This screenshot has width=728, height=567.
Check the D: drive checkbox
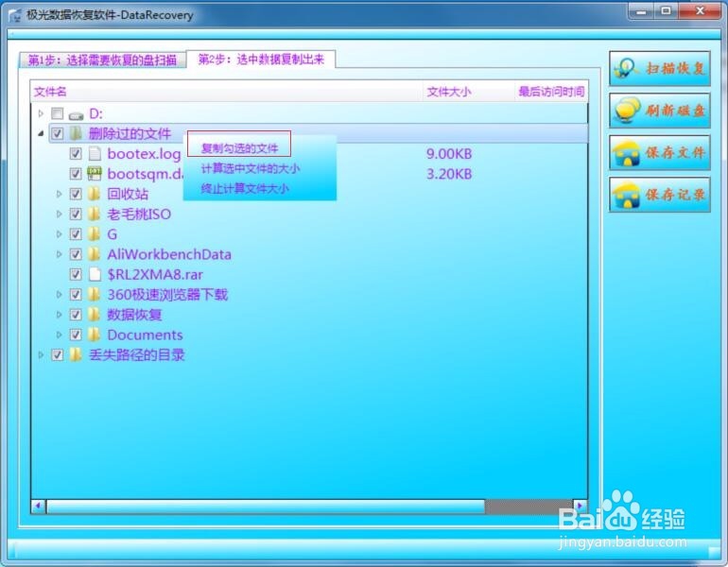[58, 113]
